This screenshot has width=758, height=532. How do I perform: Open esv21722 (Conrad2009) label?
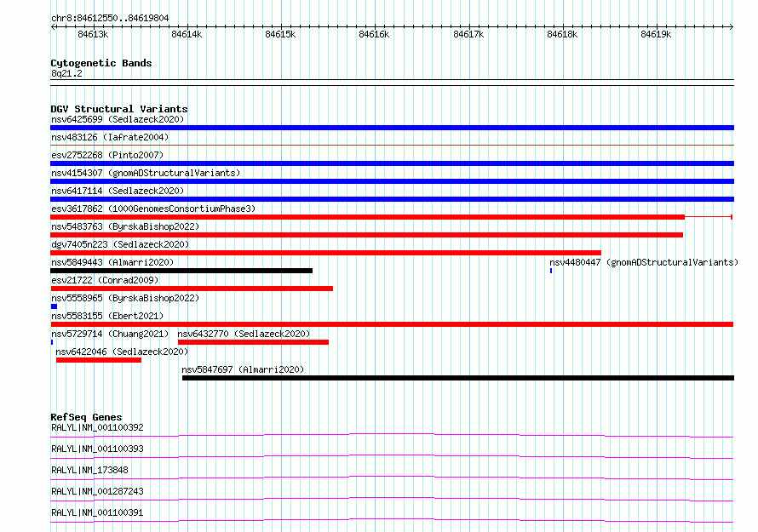click(105, 280)
